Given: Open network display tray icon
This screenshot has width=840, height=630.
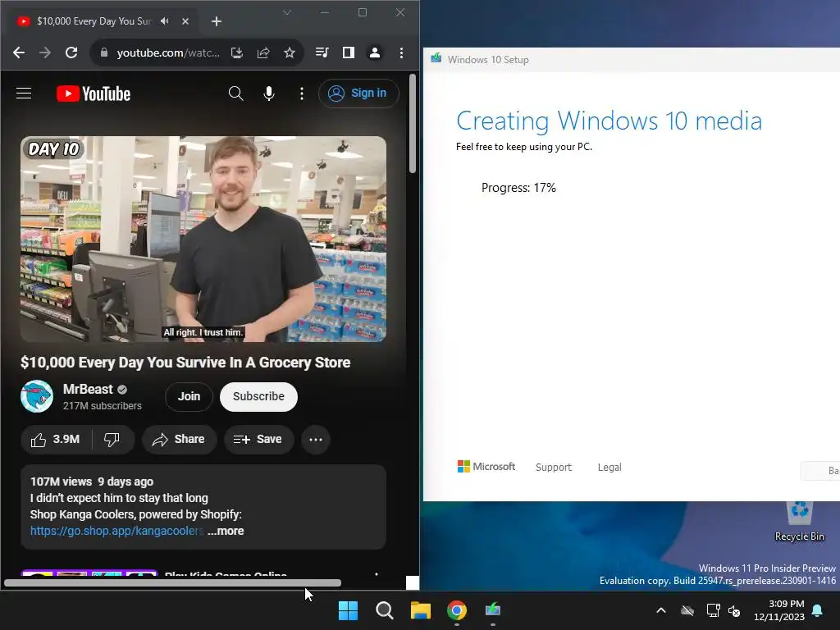Looking at the screenshot, I should pos(713,610).
